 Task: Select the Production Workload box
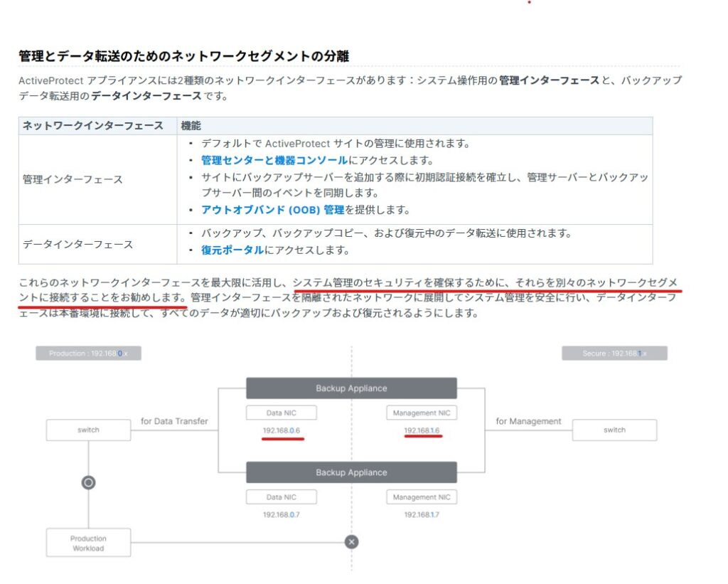88,543
